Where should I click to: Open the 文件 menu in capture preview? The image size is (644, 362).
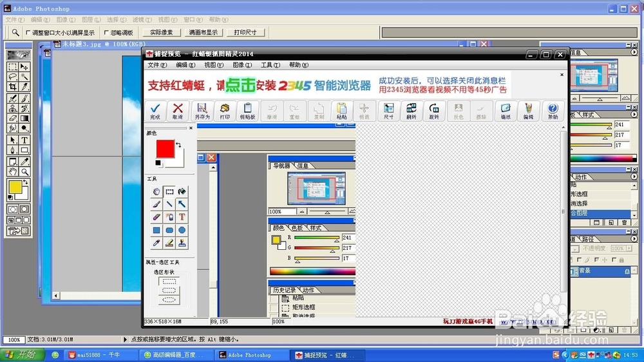pos(157,65)
